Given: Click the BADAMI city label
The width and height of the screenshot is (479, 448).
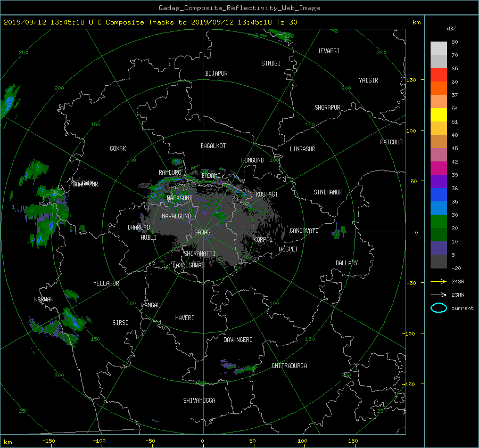Looking at the screenshot, I should pos(211,176).
